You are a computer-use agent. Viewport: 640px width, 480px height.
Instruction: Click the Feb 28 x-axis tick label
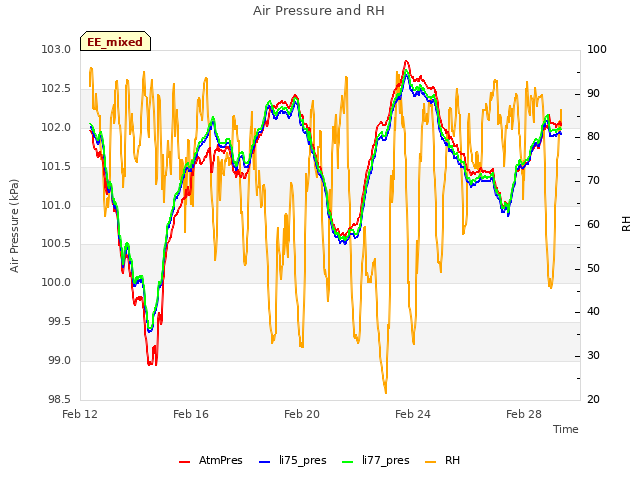pyautogui.click(x=524, y=414)
